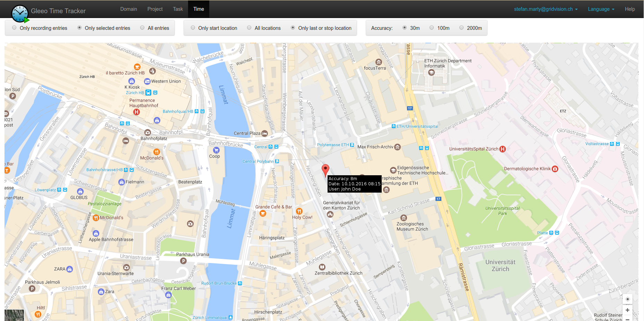Click the Central Plaza hotel icon
644x321 pixels.
tap(264, 133)
